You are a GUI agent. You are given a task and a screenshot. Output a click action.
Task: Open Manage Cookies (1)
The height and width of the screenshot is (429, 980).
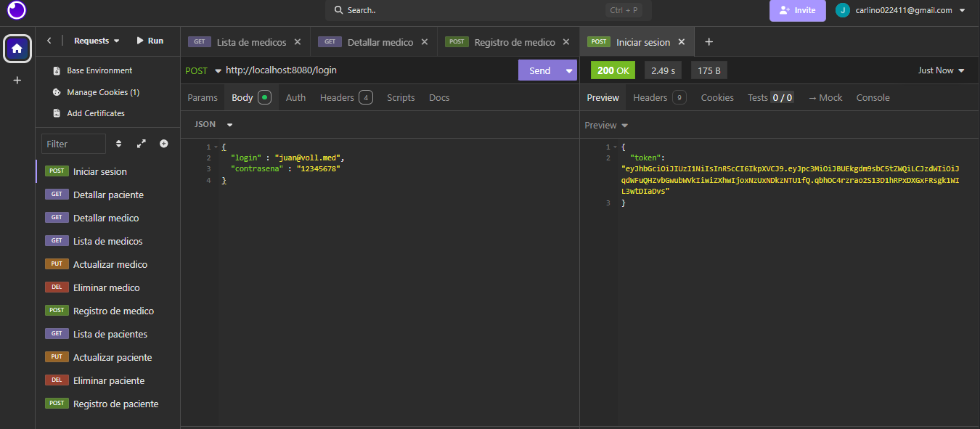(x=97, y=92)
